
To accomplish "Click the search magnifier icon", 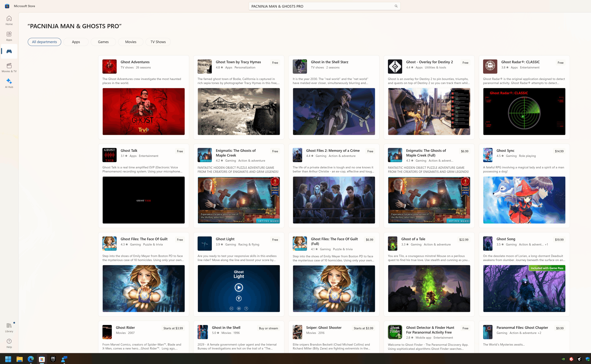I will tap(396, 6).
